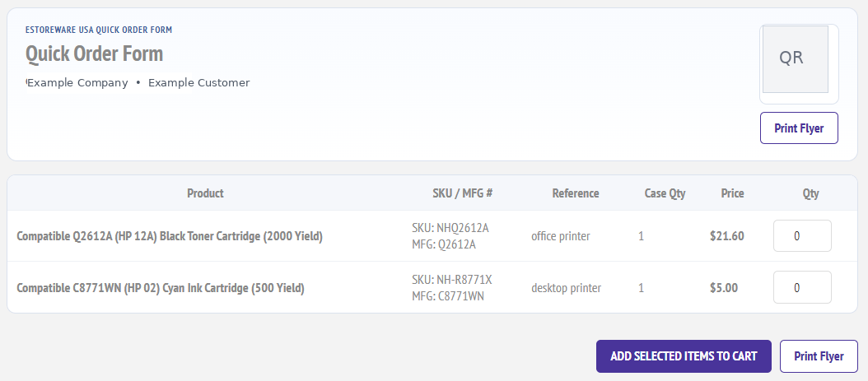
Task: Click Compatible C8771WN Cyan Ink Cartridge name
Action: click(161, 287)
